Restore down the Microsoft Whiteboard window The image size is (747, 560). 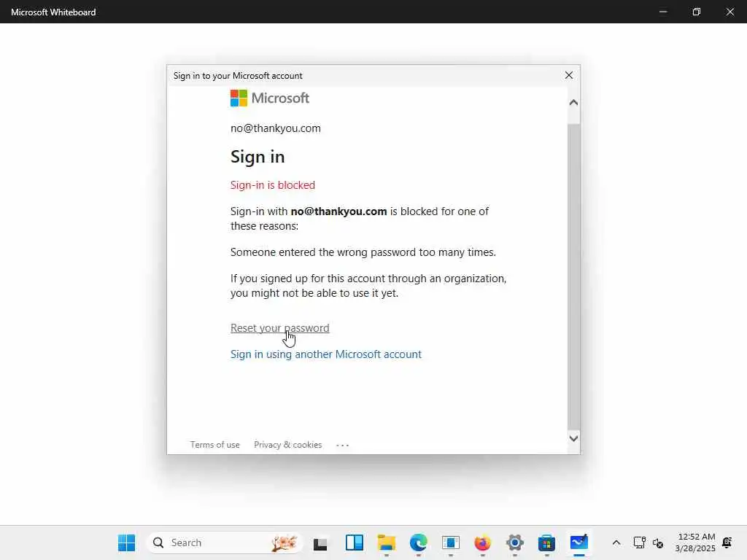point(697,12)
